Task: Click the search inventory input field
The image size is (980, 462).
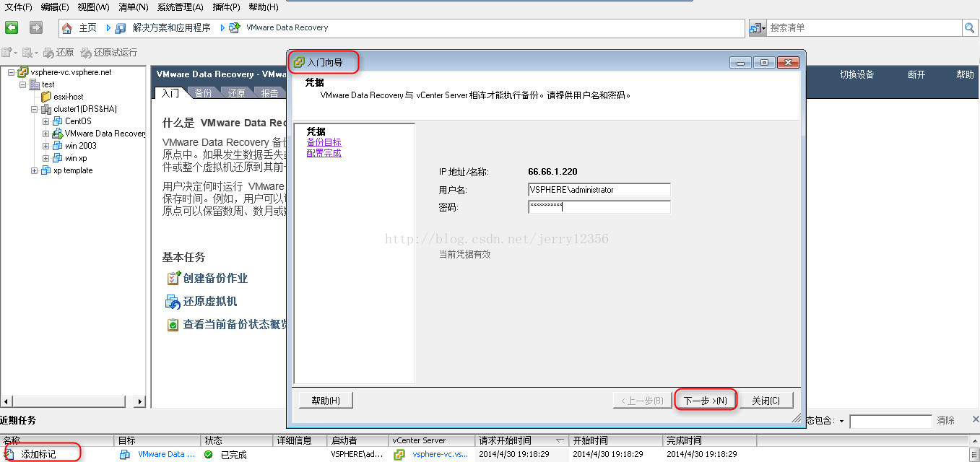Action: pyautogui.click(x=864, y=27)
